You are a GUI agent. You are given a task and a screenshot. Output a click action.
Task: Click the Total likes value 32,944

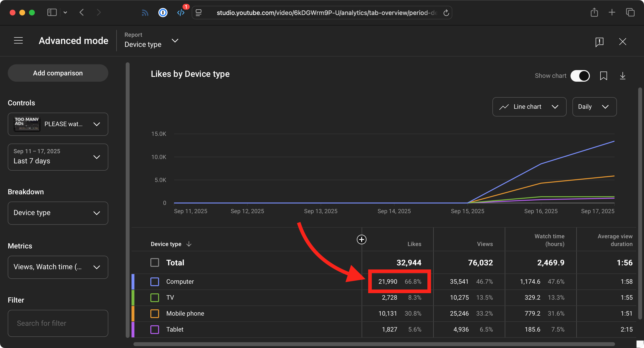pos(409,262)
